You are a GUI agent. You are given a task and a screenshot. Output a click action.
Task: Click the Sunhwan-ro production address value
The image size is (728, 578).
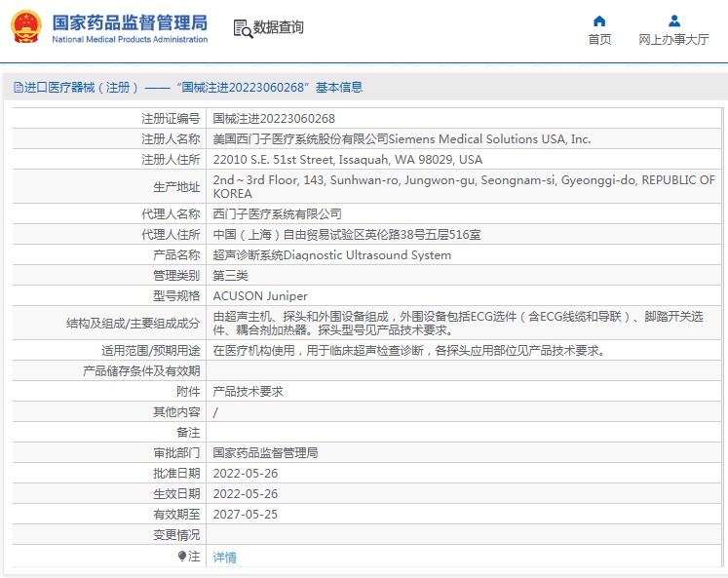click(464, 186)
